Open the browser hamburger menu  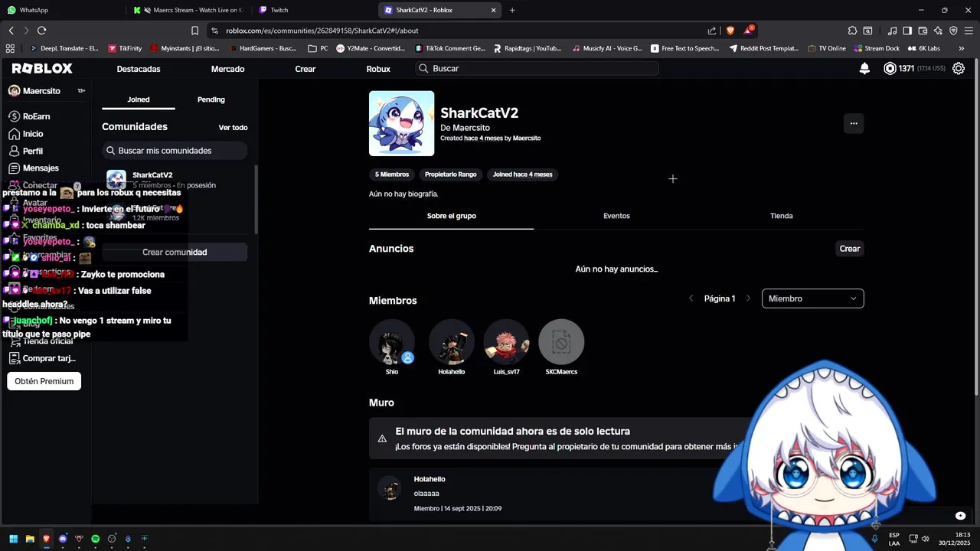point(969,31)
